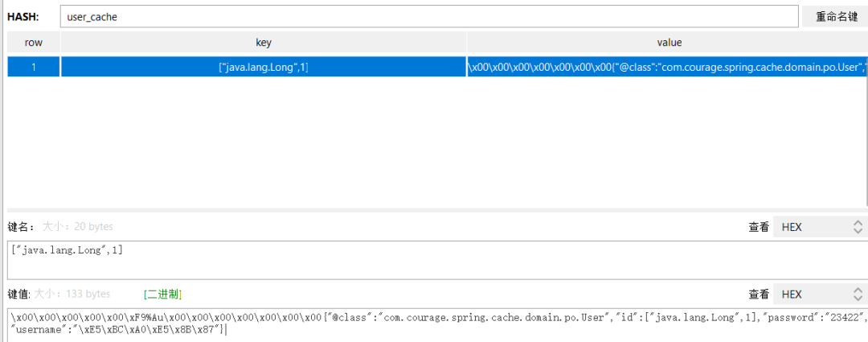Sort by the row column header

pos(33,43)
